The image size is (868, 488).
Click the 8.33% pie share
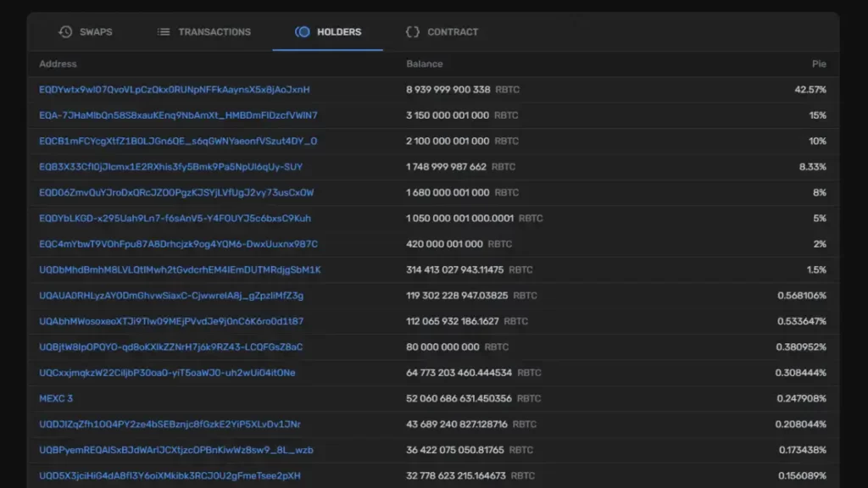tap(813, 167)
